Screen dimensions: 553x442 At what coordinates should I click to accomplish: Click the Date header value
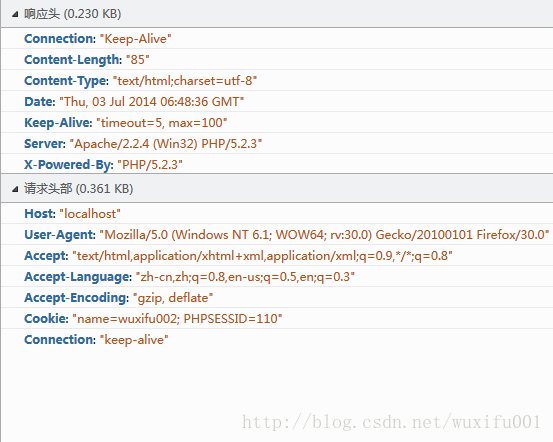tap(152, 102)
